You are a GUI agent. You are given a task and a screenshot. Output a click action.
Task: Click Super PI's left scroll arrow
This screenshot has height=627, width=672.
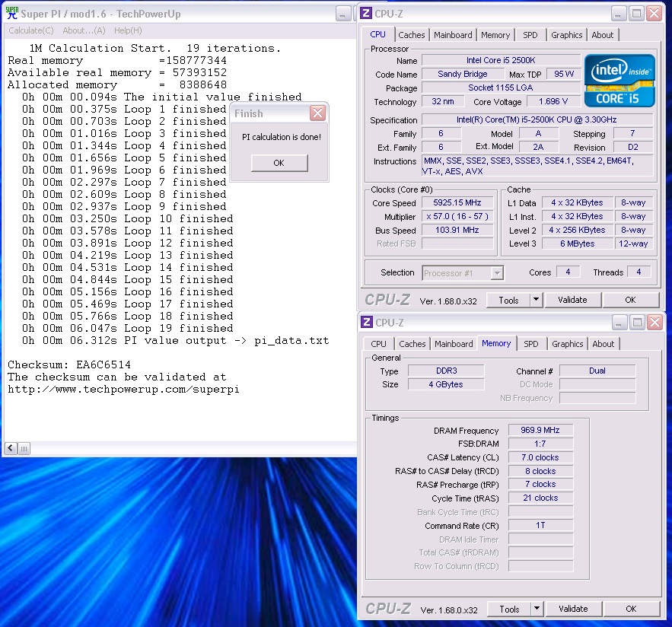pyautogui.click(x=11, y=449)
